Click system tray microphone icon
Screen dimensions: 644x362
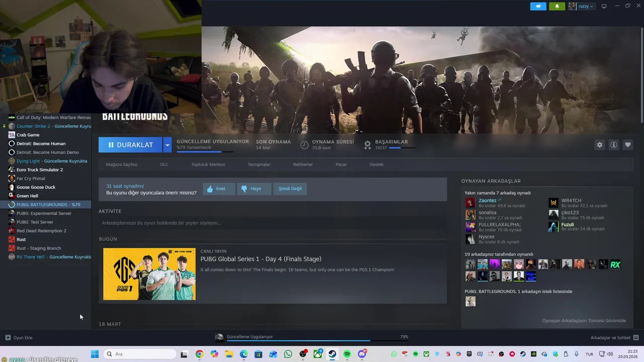coord(577,354)
